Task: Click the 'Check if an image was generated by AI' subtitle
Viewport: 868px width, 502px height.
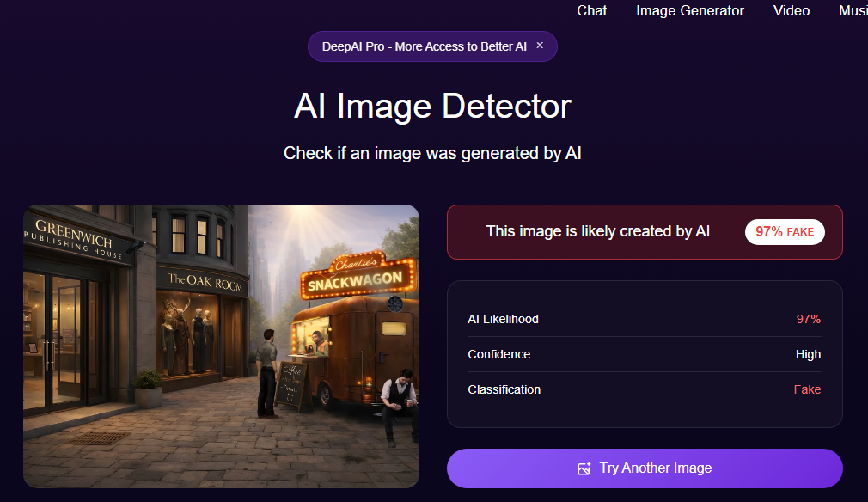Action: [x=432, y=153]
